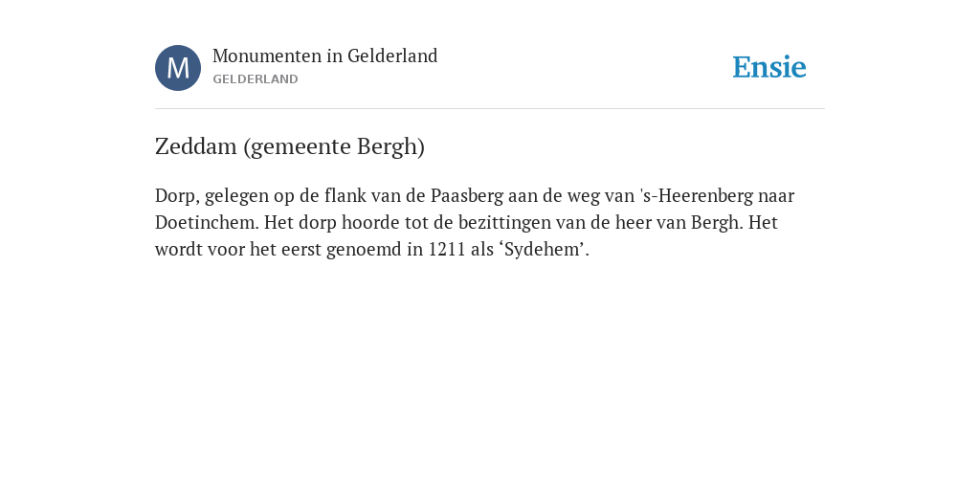Image resolution: width=980 pixels, height=490 pixels.
Task: Open the Ensie logo
Action: [x=769, y=68]
